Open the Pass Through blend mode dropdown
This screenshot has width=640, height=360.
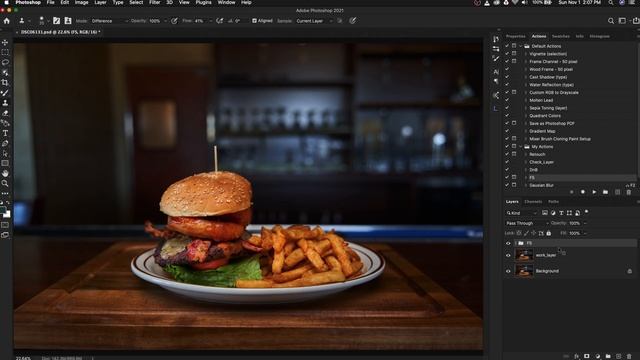[527, 223]
